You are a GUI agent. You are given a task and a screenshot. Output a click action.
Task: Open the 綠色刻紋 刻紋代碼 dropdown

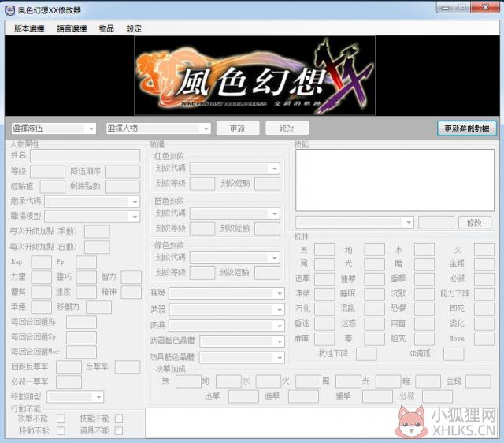tap(235, 258)
